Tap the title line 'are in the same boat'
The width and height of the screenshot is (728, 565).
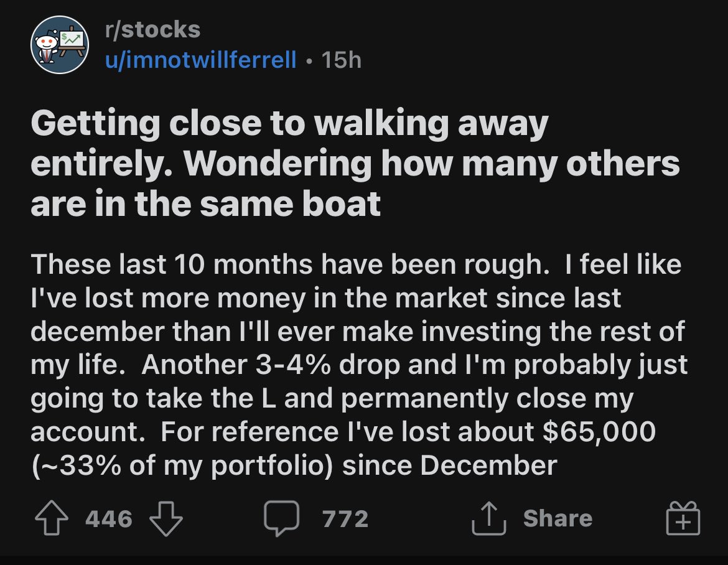(206, 204)
